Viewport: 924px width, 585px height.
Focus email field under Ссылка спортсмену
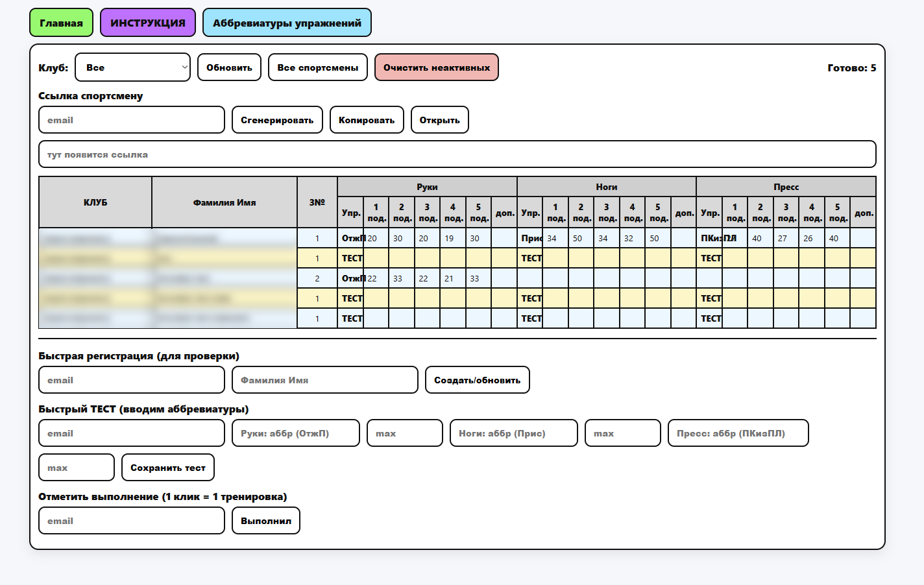pyautogui.click(x=132, y=120)
